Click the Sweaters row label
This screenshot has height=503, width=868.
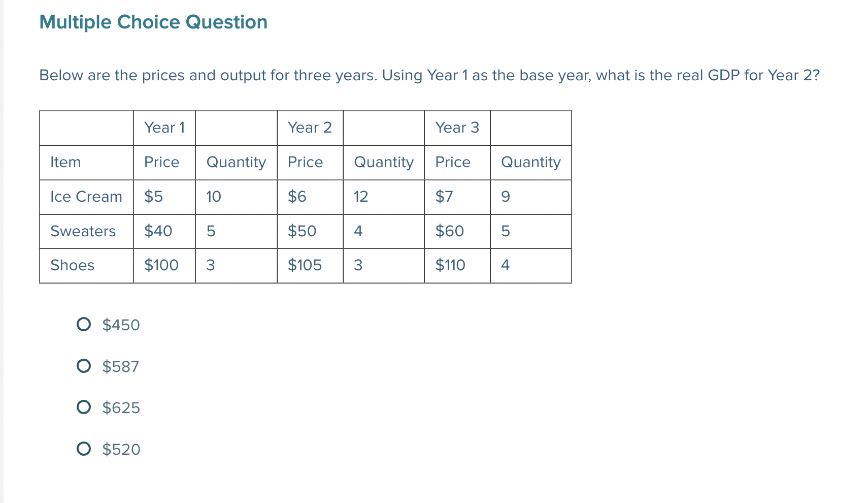point(83,231)
